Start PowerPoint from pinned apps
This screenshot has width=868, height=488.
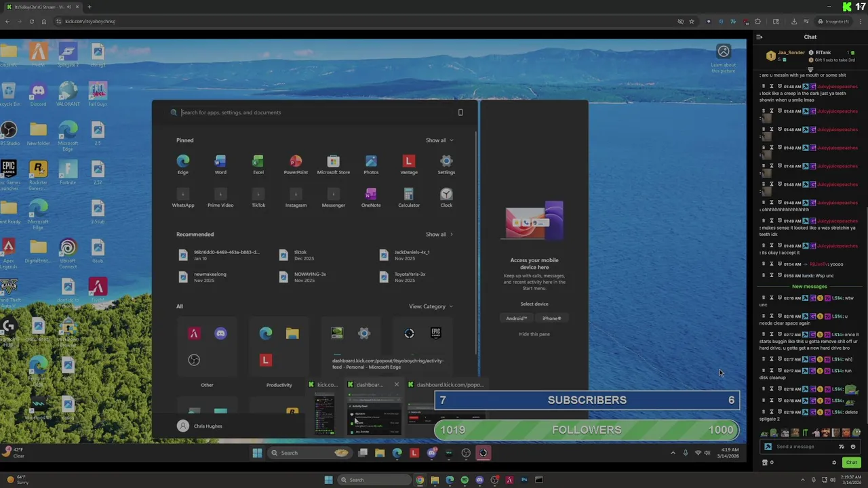coord(296,164)
